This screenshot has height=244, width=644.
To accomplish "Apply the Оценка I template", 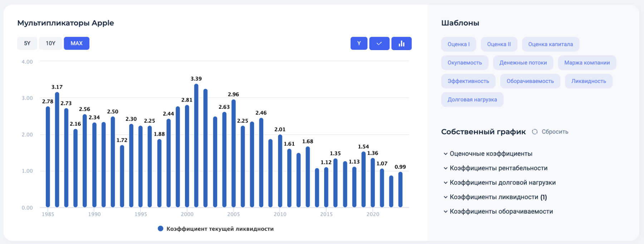I will [x=459, y=44].
